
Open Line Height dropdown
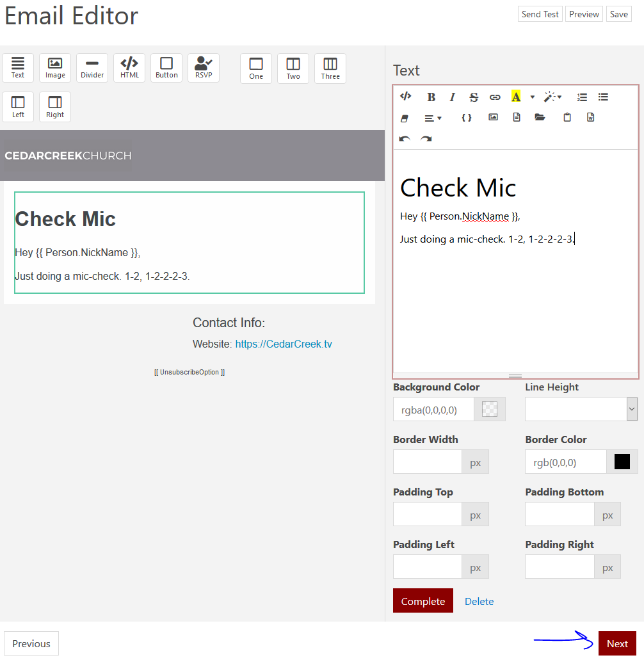click(581, 409)
